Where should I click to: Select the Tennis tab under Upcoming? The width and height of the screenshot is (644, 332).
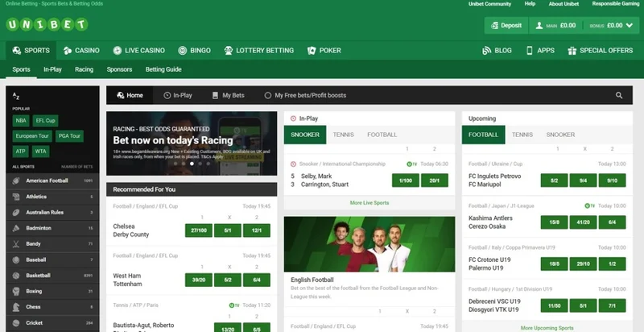pyautogui.click(x=522, y=135)
